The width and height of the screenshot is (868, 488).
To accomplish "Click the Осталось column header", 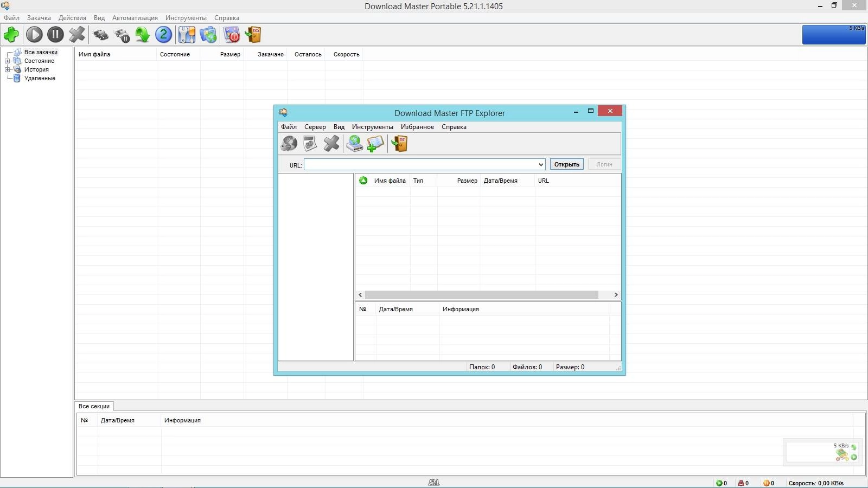I will (307, 54).
